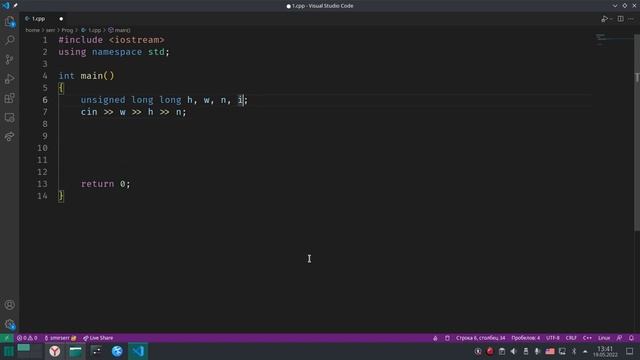Click the 'home' breadcrumb segment
640x360 pixels.
32,30
